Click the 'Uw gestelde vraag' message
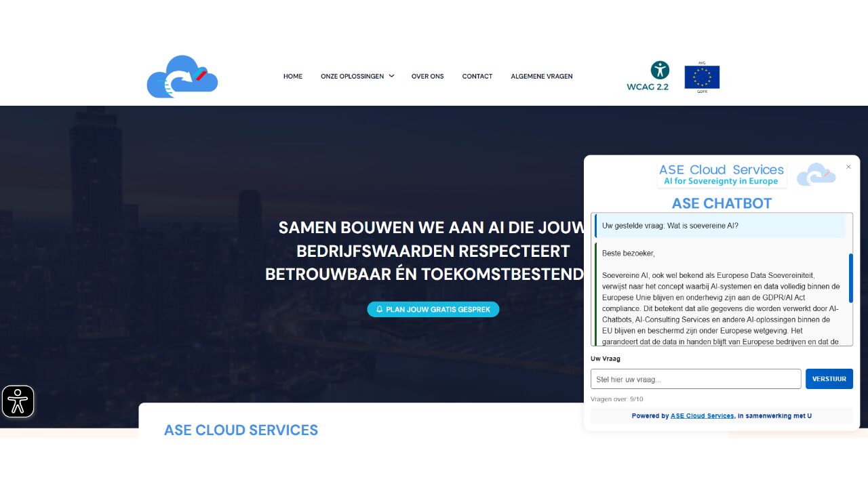This screenshot has height=488, width=868. tap(720, 226)
